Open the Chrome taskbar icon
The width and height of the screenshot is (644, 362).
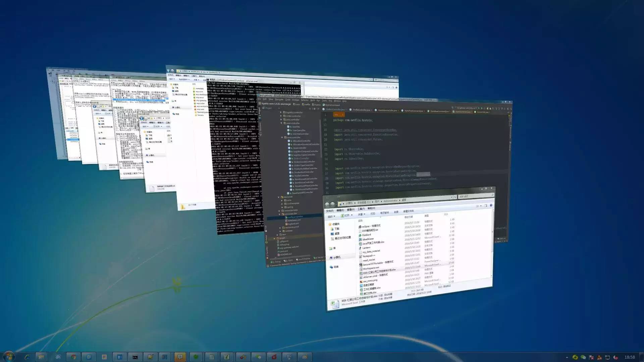click(73, 357)
